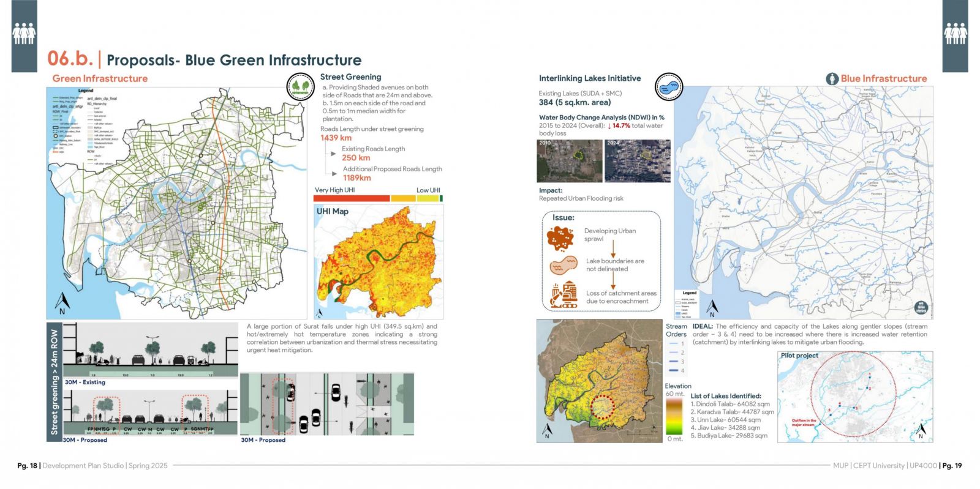Viewport: 980px width, 489px height.
Task: Click the north arrow on Green Infrastructure map
Action: [62, 304]
